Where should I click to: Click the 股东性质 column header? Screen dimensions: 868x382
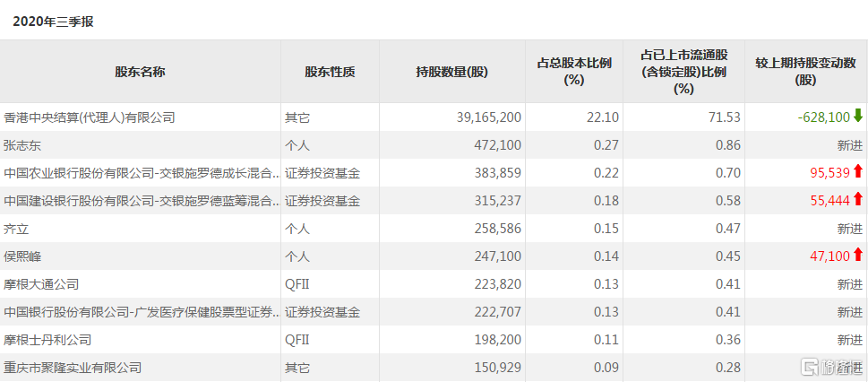(x=330, y=72)
